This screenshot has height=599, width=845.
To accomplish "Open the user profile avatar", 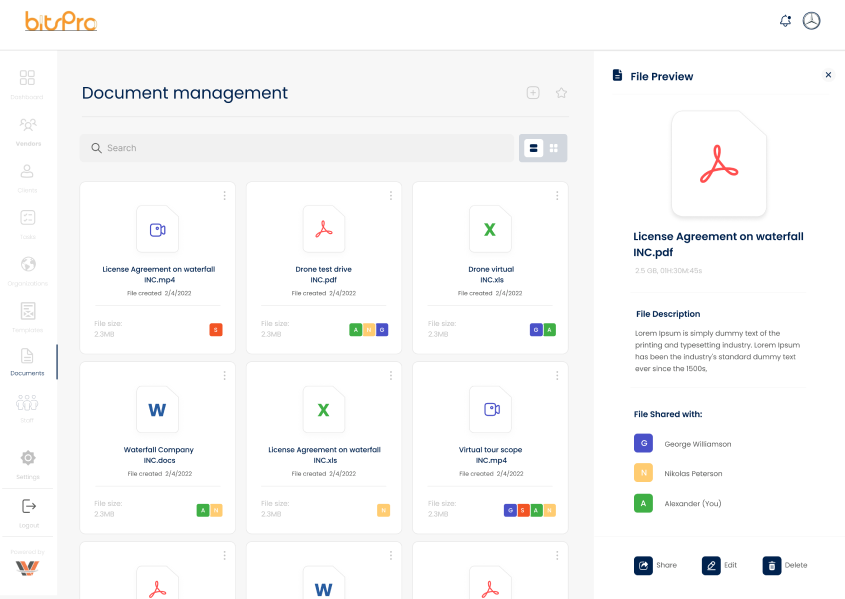I will click(x=811, y=21).
